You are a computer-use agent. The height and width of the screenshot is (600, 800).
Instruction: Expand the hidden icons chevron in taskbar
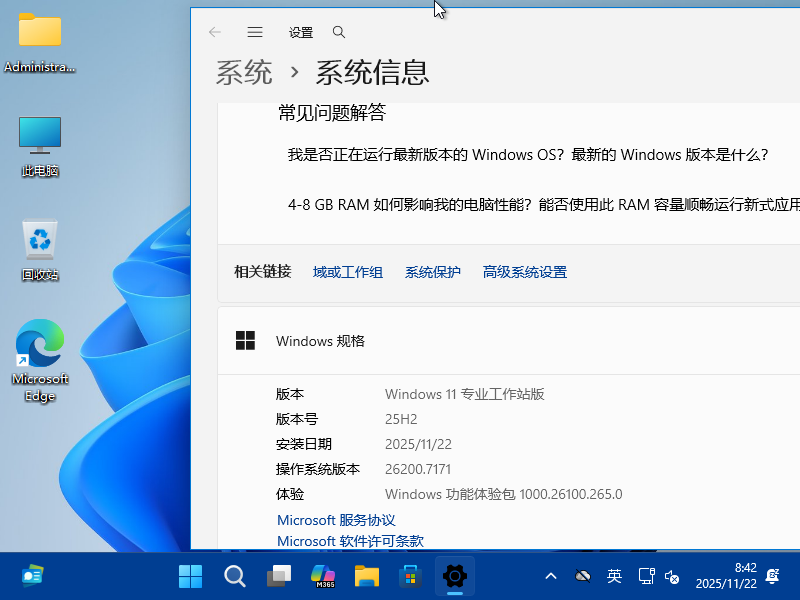[x=551, y=576]
